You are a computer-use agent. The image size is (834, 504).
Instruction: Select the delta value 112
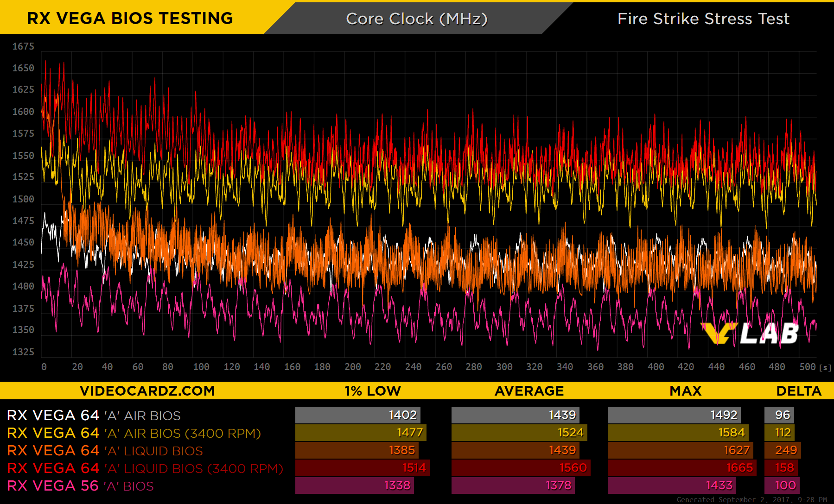783,433
